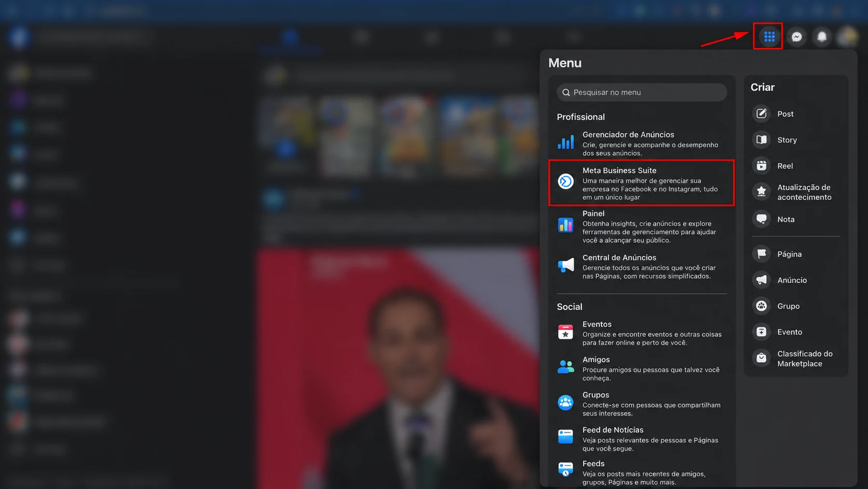Click the Nota speech bubble icon
This screenshot has height=489, width=868.
point(762,219)
